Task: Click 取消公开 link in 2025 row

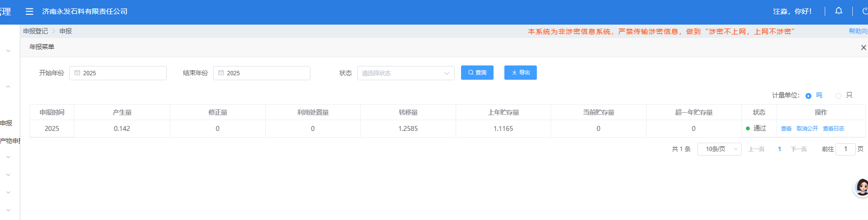Action: [807, 128]
